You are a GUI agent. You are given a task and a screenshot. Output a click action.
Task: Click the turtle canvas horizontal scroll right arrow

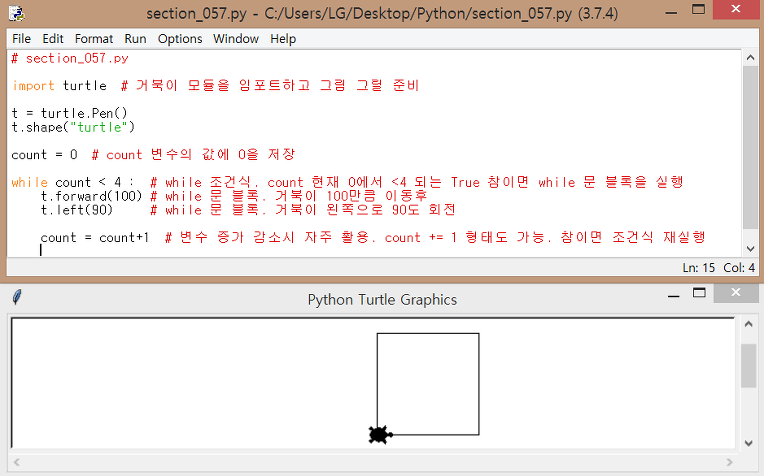coord(729,462)
